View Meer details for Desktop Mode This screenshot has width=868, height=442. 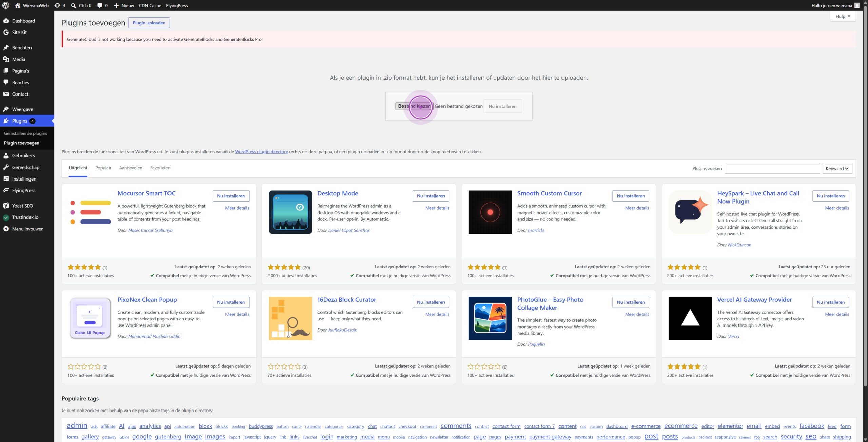coord(437,208)
